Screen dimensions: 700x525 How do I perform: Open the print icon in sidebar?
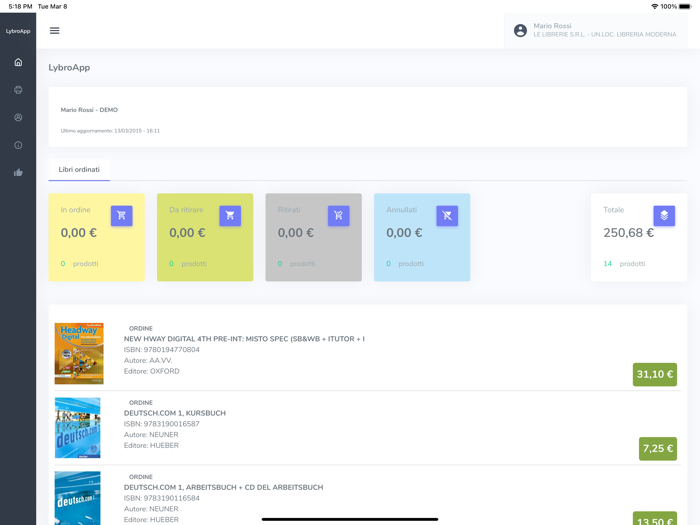(18, 90)
